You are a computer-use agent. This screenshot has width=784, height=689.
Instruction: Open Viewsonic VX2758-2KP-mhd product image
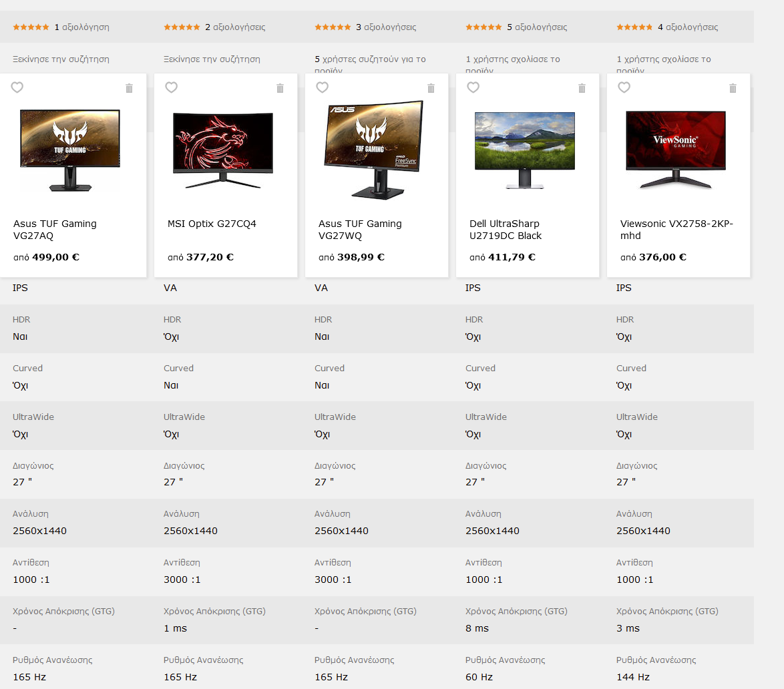pos(676,150)
